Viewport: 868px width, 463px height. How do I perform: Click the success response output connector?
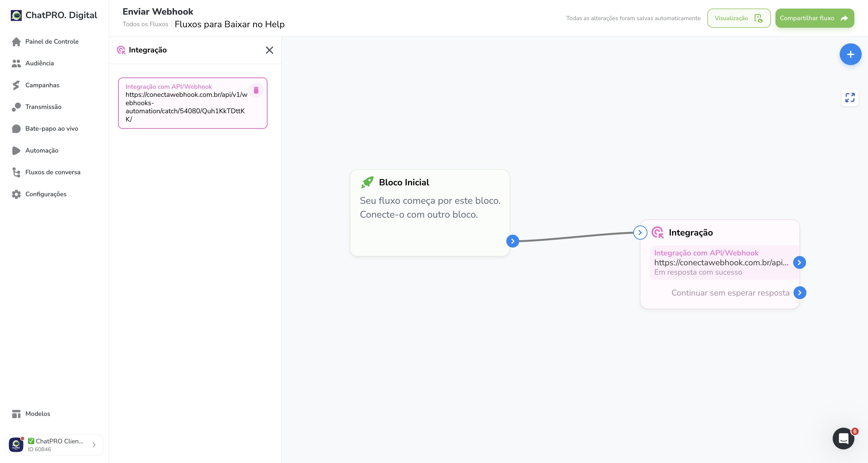point(799,263)
